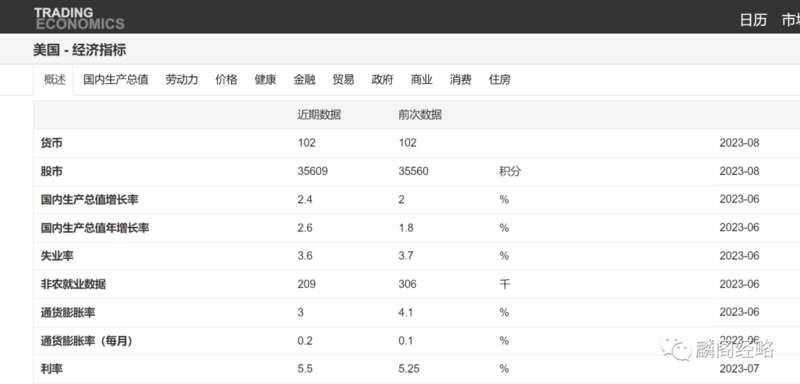The image size is (800, 384).
Task: Click the 通货膨胀率 link
Action: point(62,312)
